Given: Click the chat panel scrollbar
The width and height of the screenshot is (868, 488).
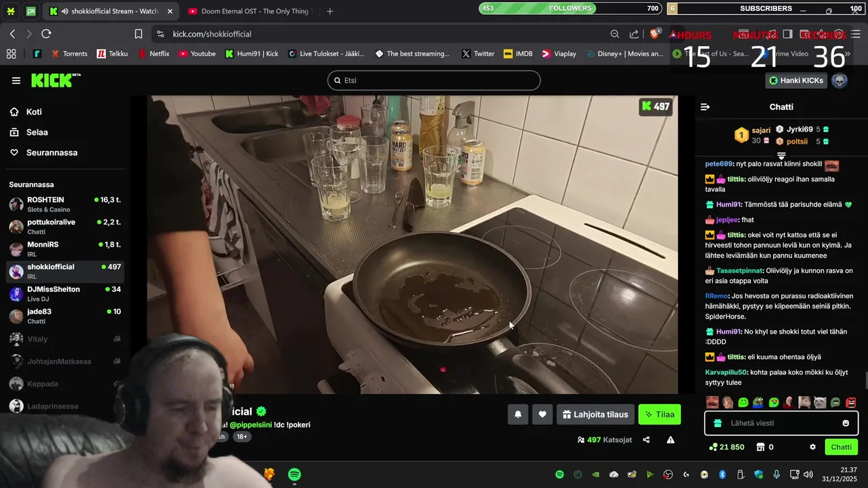Looking at the screenshot, I should click(865, 380).
